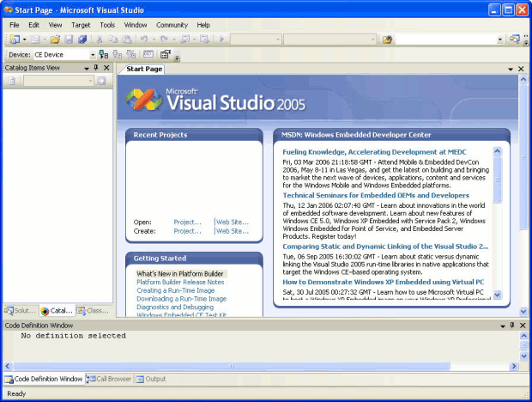This screenshot has width=532, height=402.
Task: Click the Catalog search go arrow icon
Action: point(101,81)
